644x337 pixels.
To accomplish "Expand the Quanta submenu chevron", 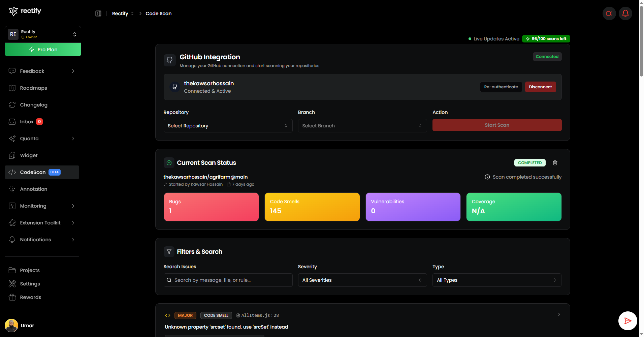I will tap(73, 139).
